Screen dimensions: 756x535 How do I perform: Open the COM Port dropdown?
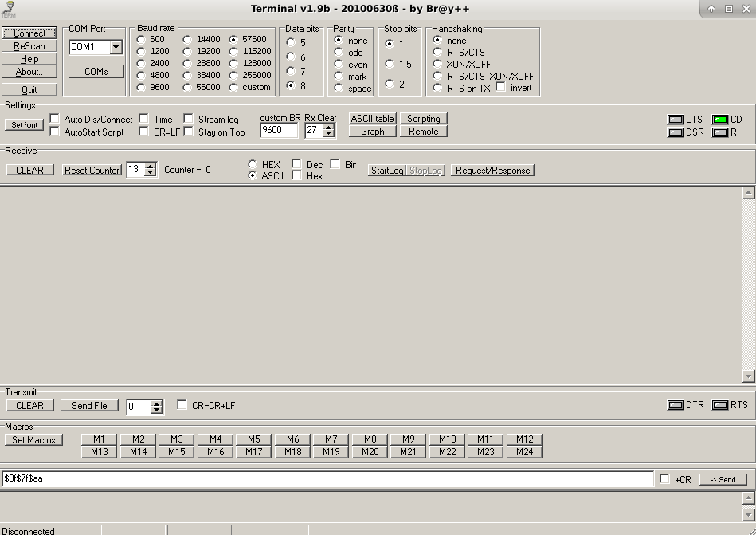tap(116, 48)
